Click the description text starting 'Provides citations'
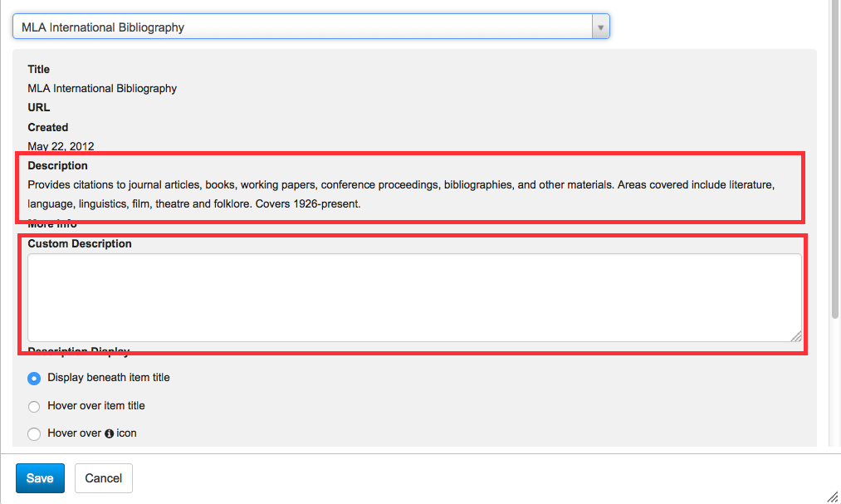Viewport: 841px width, 504px height. coord(401,194)
